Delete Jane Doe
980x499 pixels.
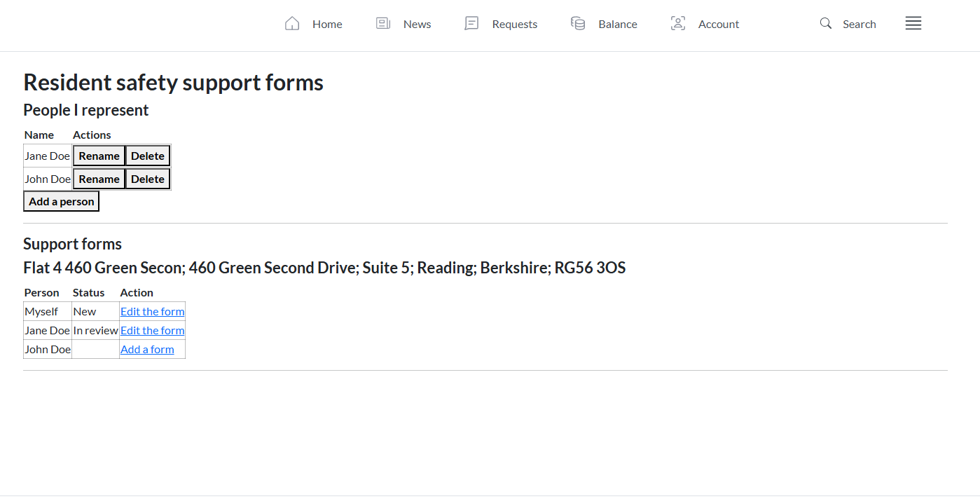148,156
